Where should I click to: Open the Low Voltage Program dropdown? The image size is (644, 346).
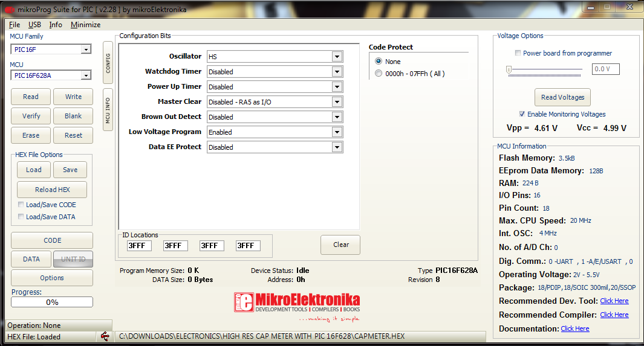(337, 132)
